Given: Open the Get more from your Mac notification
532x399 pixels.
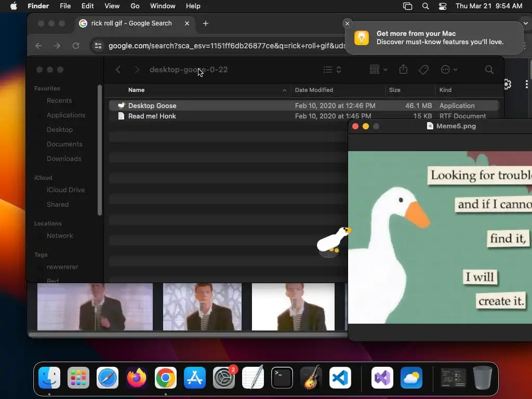Looking at the screenshot, I should click(x=434, y=37).
